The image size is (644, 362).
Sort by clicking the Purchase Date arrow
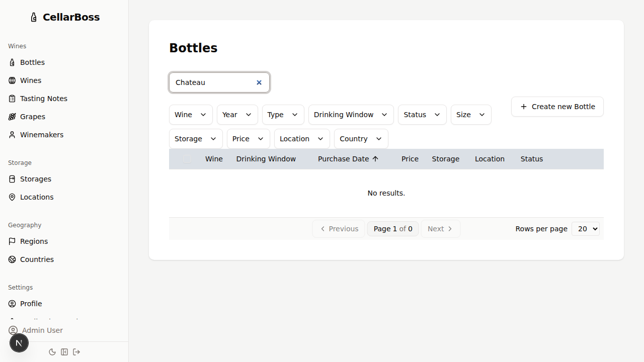click(375, 158)
